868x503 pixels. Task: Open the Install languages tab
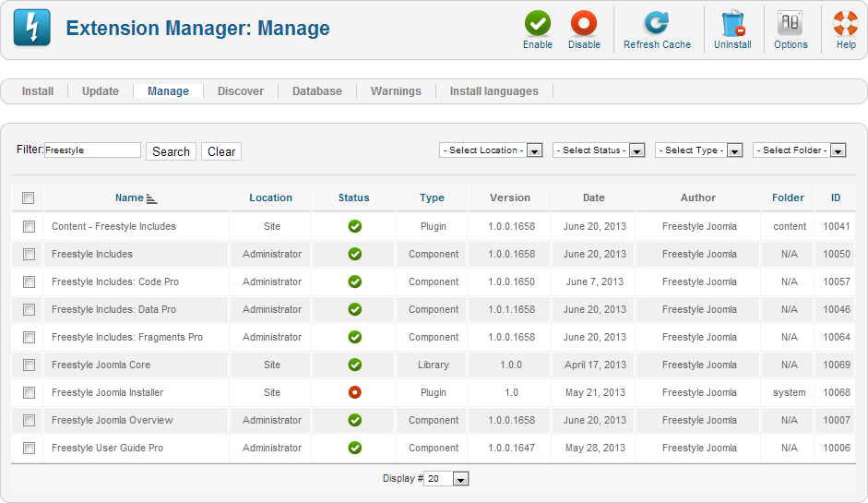[493, 90]
